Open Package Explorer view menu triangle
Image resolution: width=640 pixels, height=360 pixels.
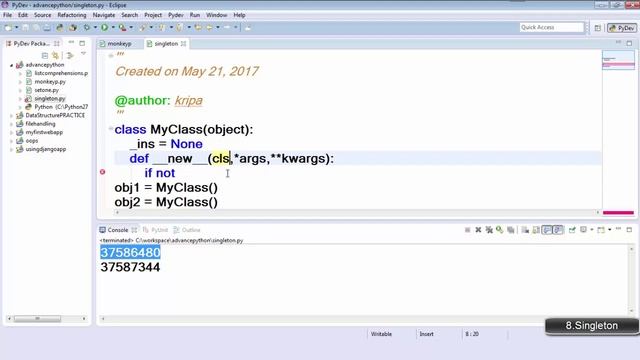click(x=83, y=53)
